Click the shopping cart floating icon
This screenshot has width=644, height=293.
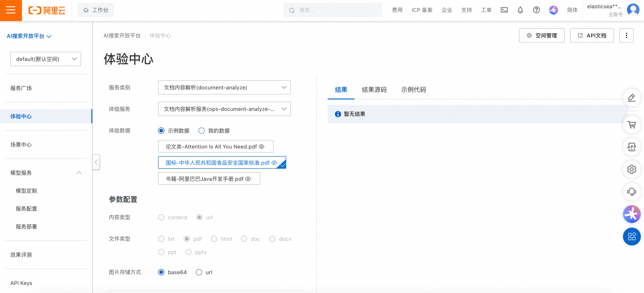pos(631,125)
